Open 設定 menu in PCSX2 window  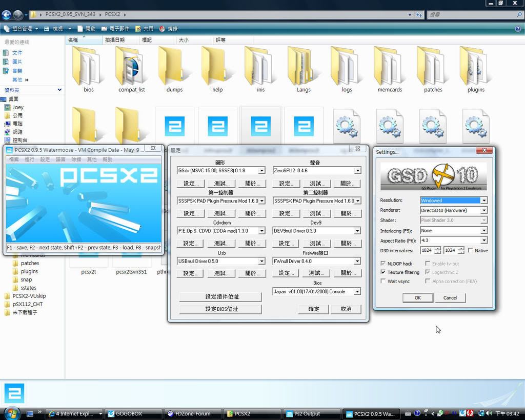click(x=45, y=159)
